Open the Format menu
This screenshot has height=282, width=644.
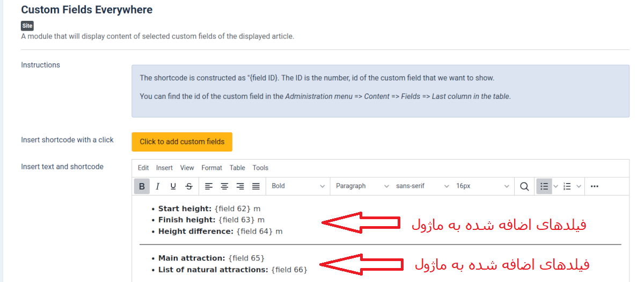(211, 168)
